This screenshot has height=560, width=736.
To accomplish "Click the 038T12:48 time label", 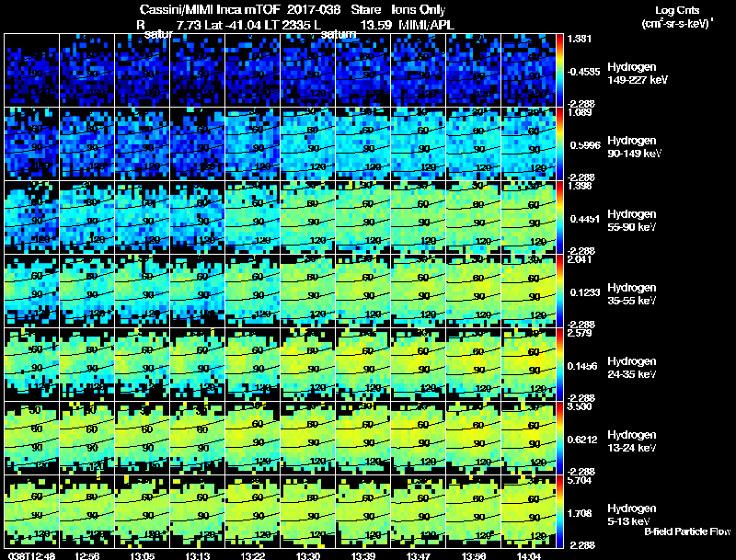I will coord(31,555).
